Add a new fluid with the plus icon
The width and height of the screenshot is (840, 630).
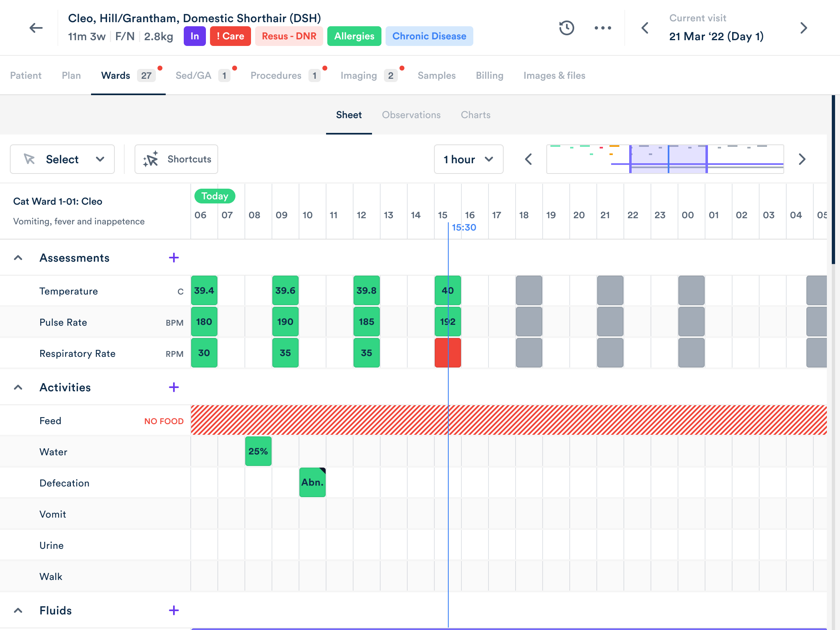click(x=174, y=610)
